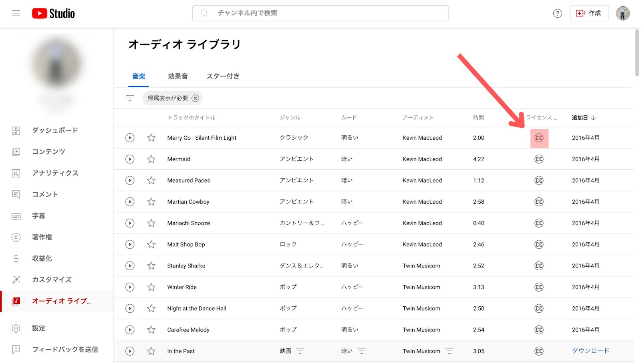Open the hamburger navigation menu
The image size is (641, 364).
pos(16,13)
